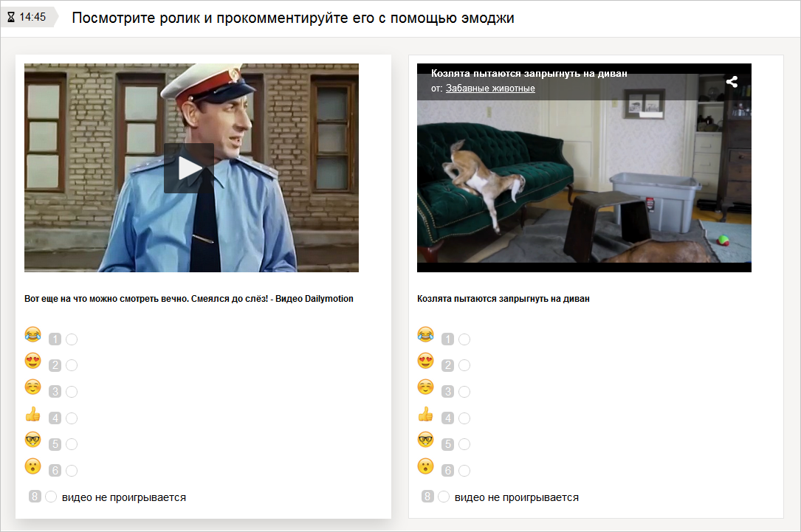Click the share icon on the goat video
The image size is (801, 532).
pos(732,82)
